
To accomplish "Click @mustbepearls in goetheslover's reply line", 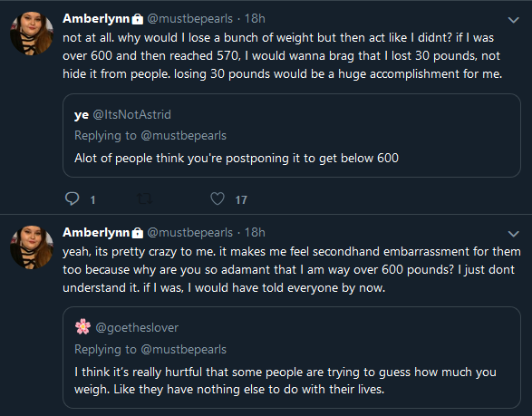I will (x=184, y=350).
